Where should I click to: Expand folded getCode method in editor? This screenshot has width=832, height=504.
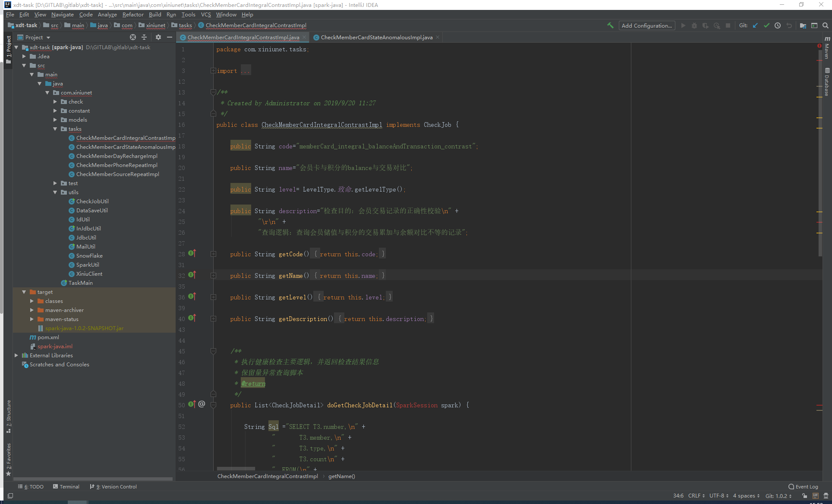point(213,254)
